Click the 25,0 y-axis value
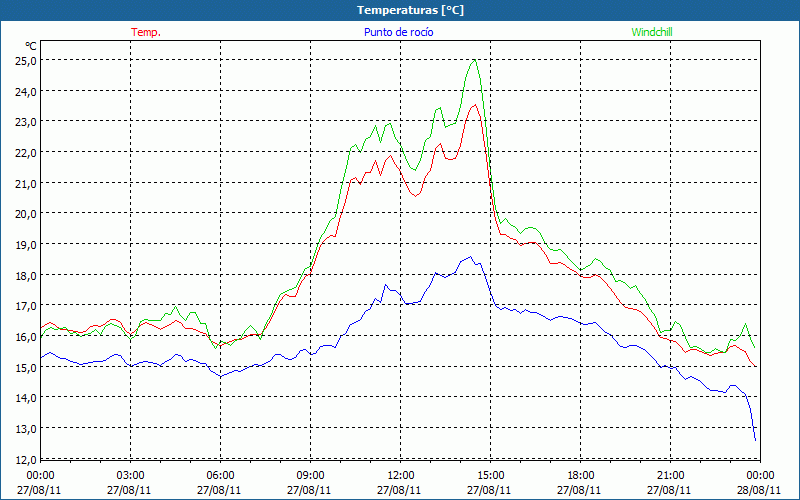The height and width of the screenshot is (500, 800). tap(25, 61)
